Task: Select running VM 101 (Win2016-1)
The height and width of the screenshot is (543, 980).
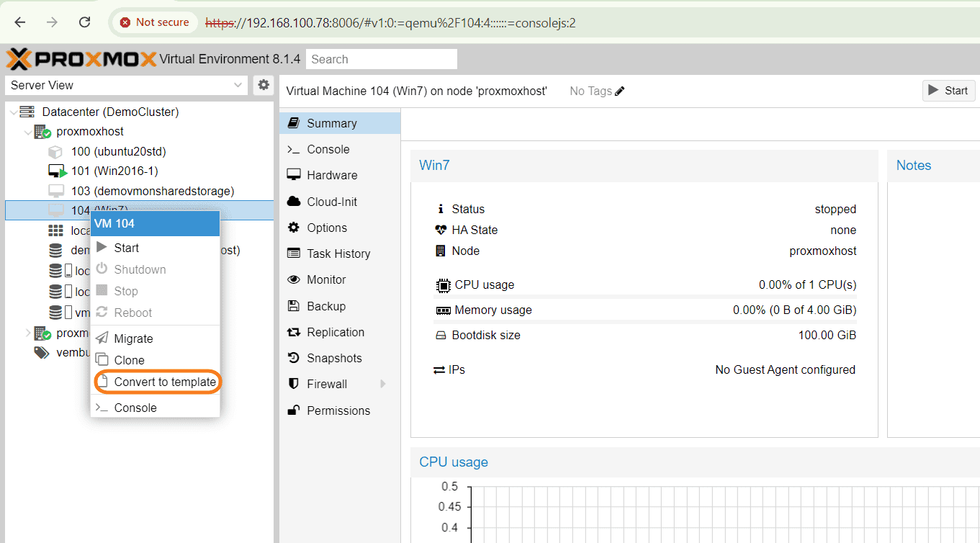Action: pyautogui.click(x=114, y=171)
